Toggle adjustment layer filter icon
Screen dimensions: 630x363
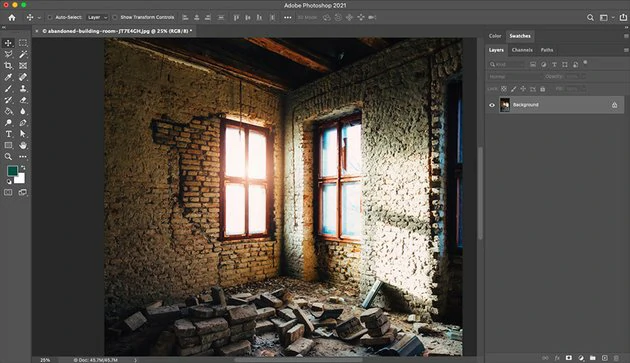544,64
